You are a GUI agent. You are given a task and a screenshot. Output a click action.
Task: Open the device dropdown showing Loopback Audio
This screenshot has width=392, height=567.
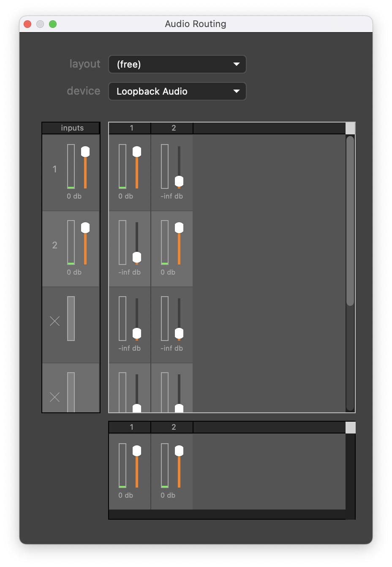[x=177, y=91]
